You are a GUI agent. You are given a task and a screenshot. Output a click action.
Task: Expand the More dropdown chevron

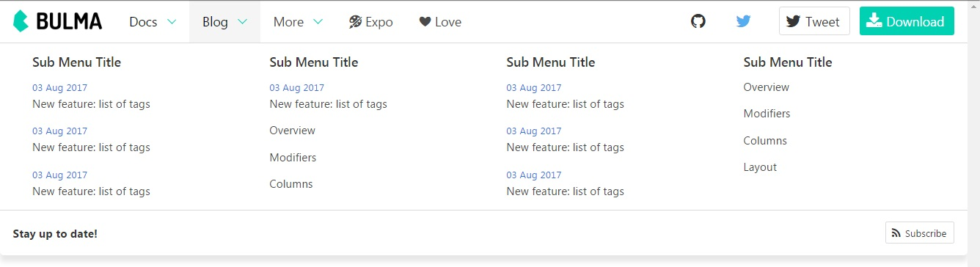pos(318,22)
